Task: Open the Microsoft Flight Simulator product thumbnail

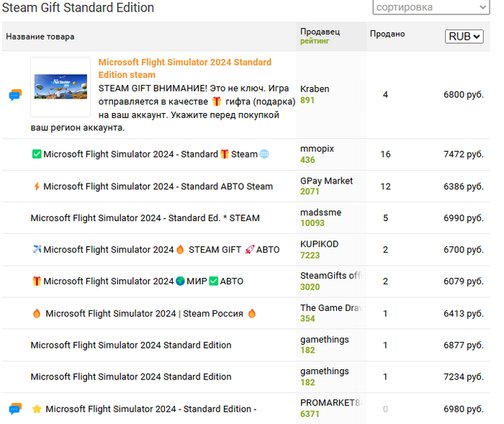Action: point(60,87)
